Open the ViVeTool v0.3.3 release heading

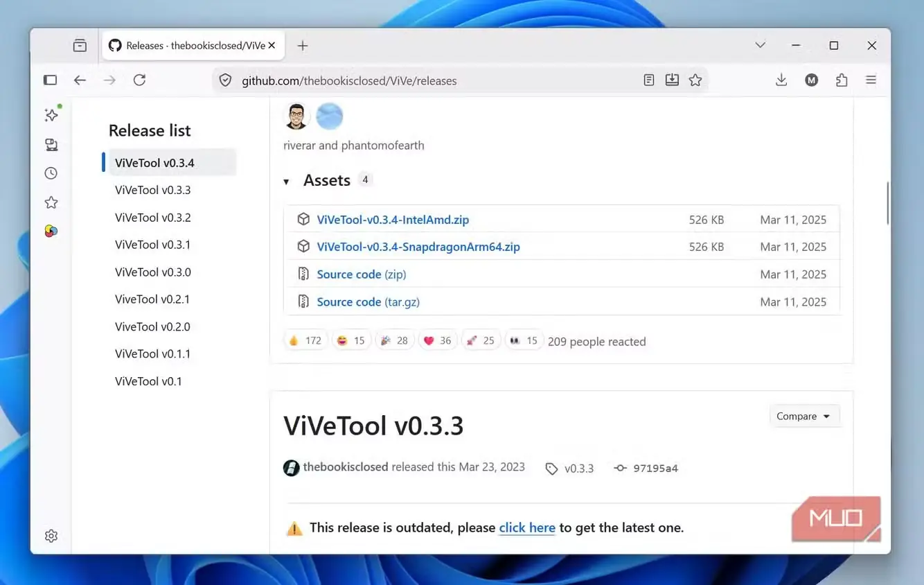pyautogui.click(x=373, y=426)
